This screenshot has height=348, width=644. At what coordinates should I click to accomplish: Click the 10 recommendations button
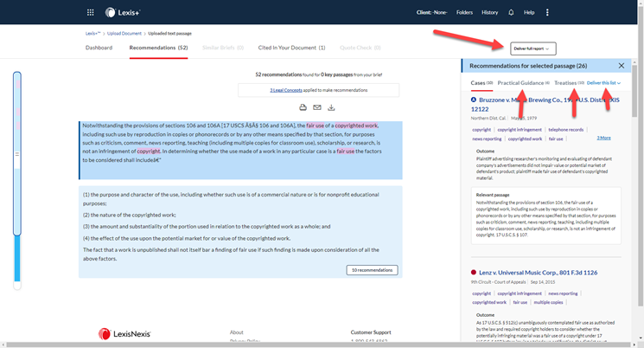click(372, 270)
